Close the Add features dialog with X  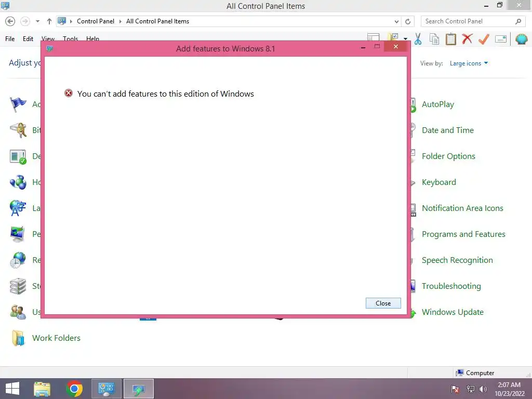395,47
